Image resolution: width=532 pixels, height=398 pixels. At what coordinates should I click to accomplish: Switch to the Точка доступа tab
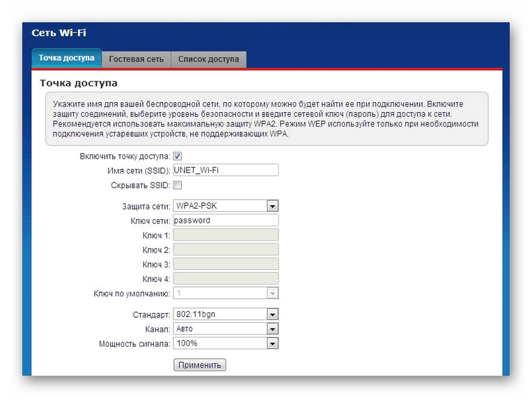coord(67,58)
